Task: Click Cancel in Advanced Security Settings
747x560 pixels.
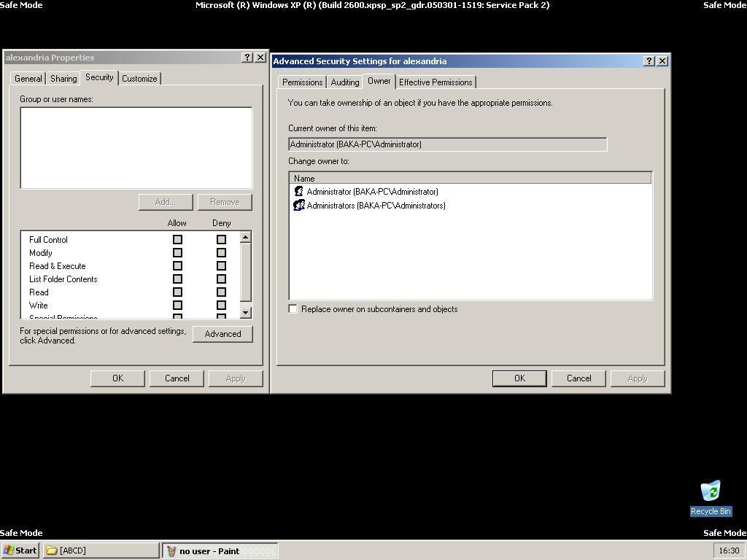Action: pyautogui.click(x=578, y=378)
